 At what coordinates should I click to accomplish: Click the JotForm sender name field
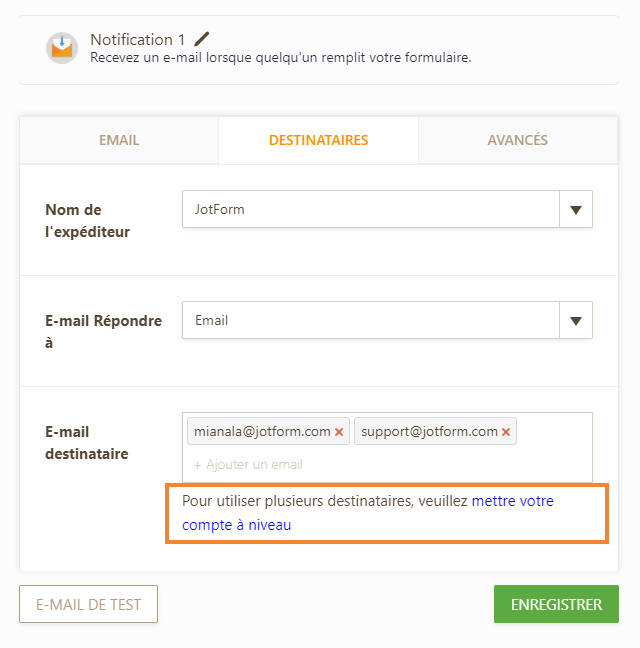pyautogui.click(x=370, y=210)
